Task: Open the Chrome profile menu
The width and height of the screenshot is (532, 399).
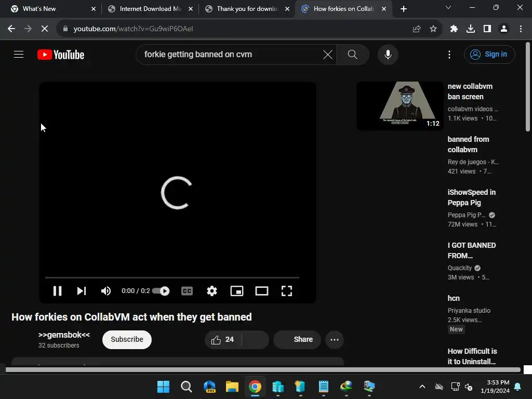Action: coord(504,29)
